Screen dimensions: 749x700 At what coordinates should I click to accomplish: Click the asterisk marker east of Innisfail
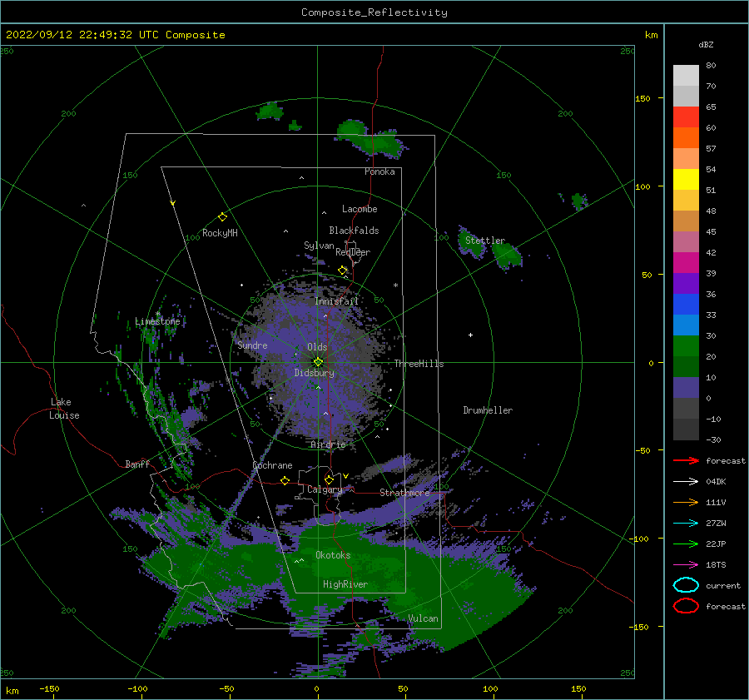[395, 285]
